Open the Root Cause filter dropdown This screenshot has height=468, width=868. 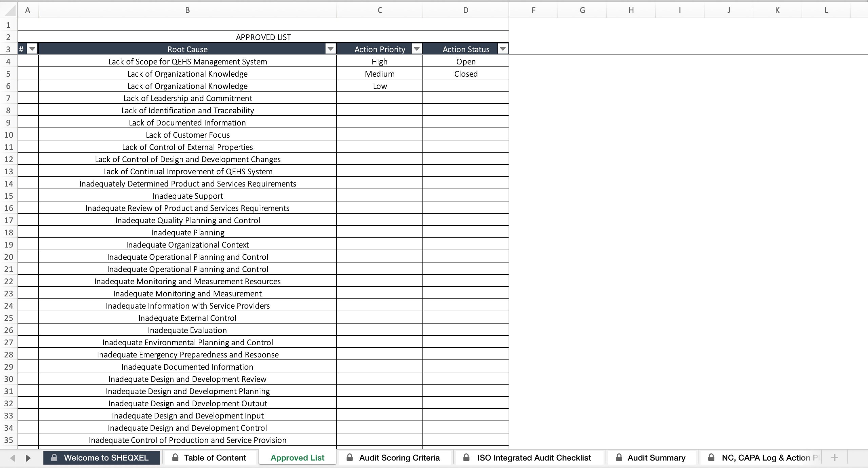click(330, 48)
